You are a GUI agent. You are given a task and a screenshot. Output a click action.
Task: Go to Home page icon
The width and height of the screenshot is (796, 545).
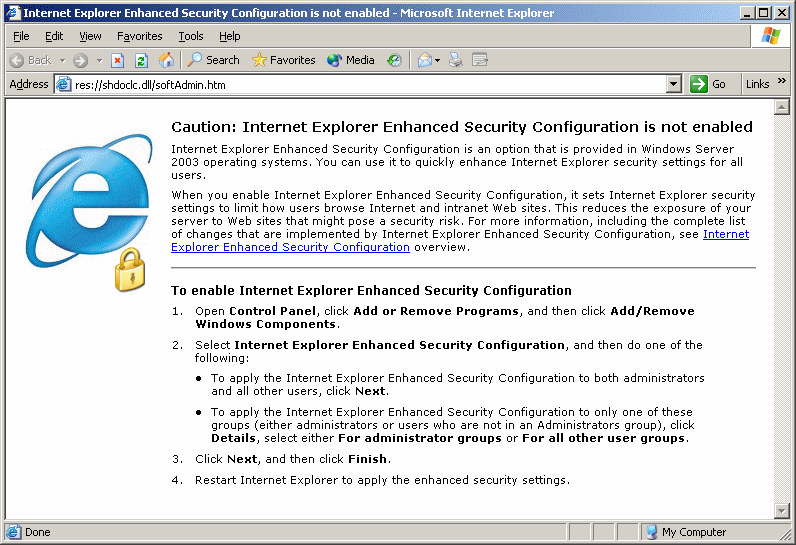click(x=166, y=60)
